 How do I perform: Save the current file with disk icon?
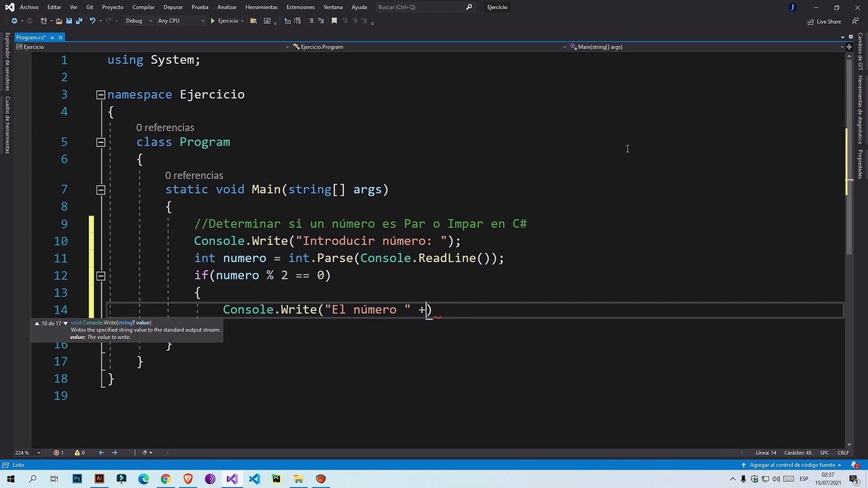click(68, 21)
